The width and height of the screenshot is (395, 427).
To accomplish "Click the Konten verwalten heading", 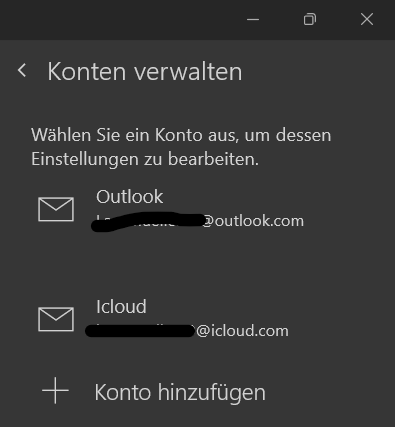I will pos(145,71).
